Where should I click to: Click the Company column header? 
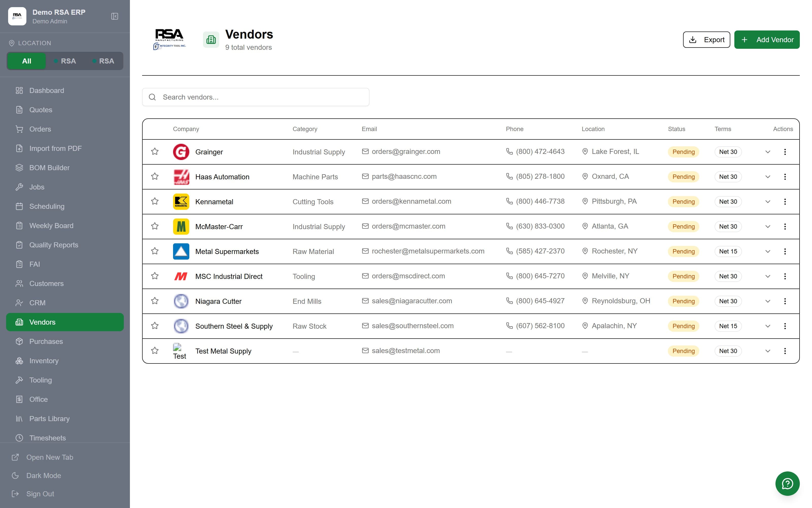pos(186,129)
